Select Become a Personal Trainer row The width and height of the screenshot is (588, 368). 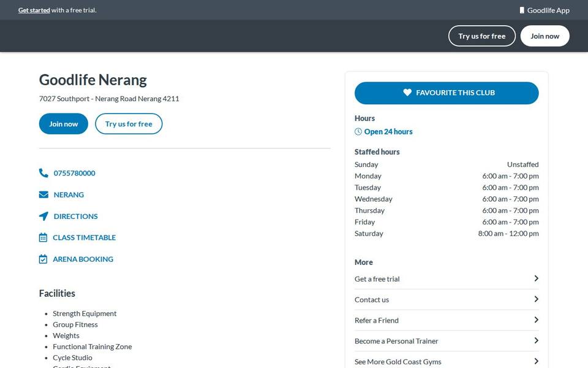click(447, 341)
